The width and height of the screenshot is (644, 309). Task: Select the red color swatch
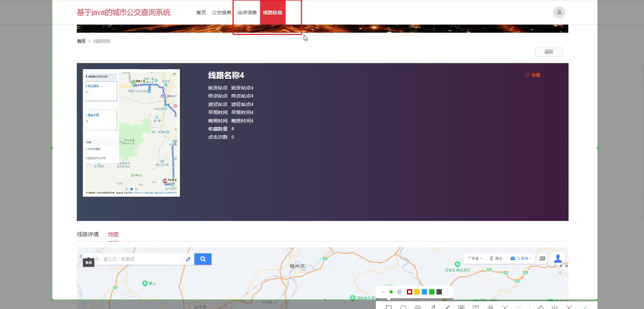click(409, 291)
